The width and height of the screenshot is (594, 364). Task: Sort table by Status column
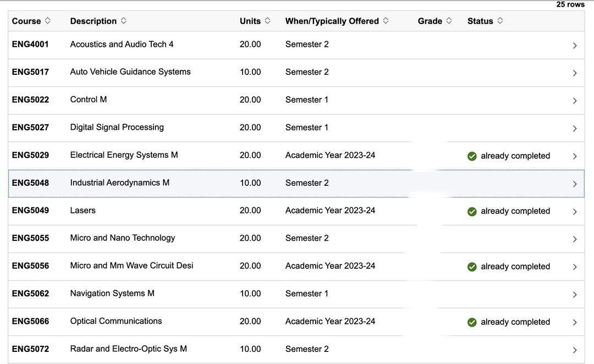500,21
